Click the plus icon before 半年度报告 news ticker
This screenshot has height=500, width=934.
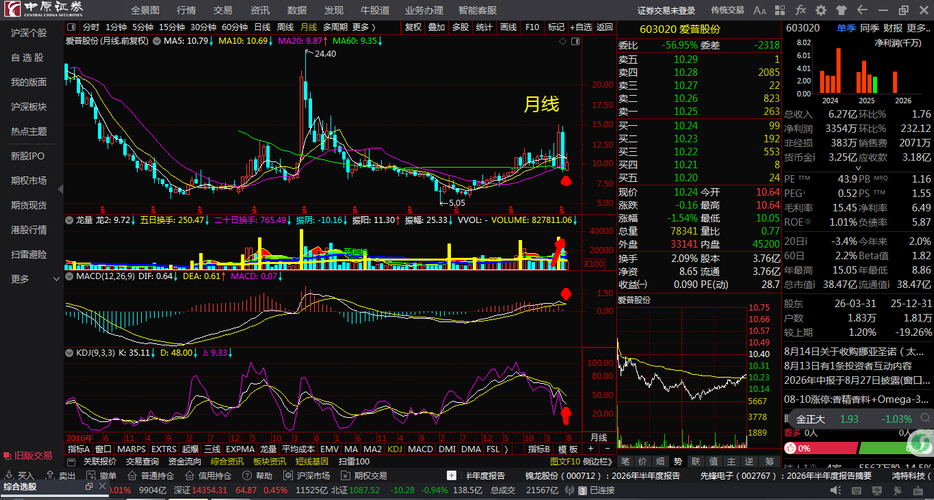point(452,476)
